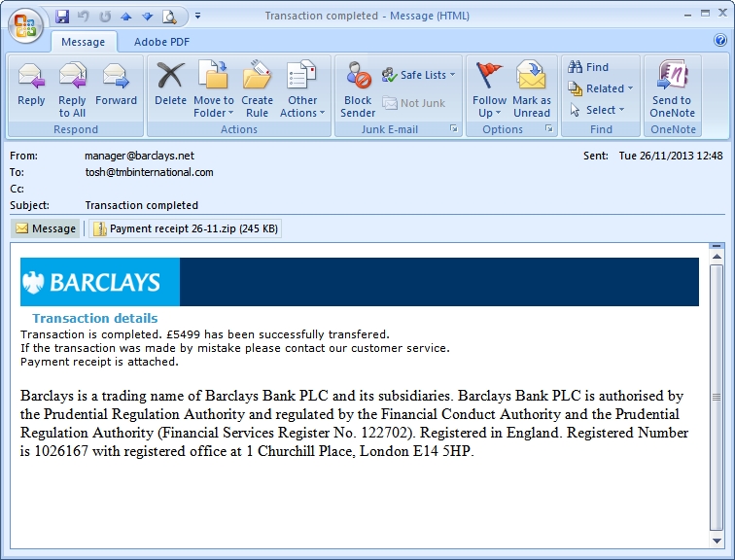Mark the message as Unread

coord(532,89)
